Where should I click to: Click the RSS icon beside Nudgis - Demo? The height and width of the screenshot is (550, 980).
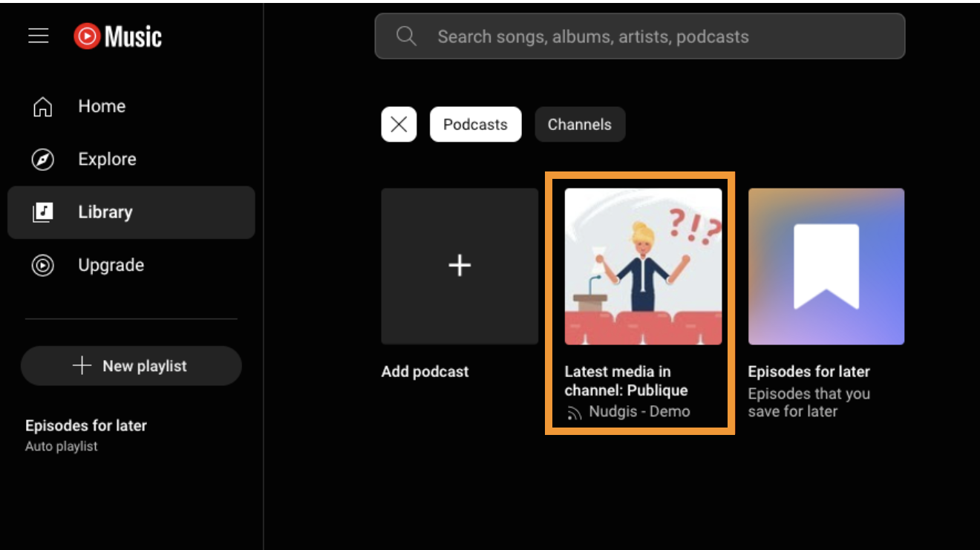click(574, 413)
